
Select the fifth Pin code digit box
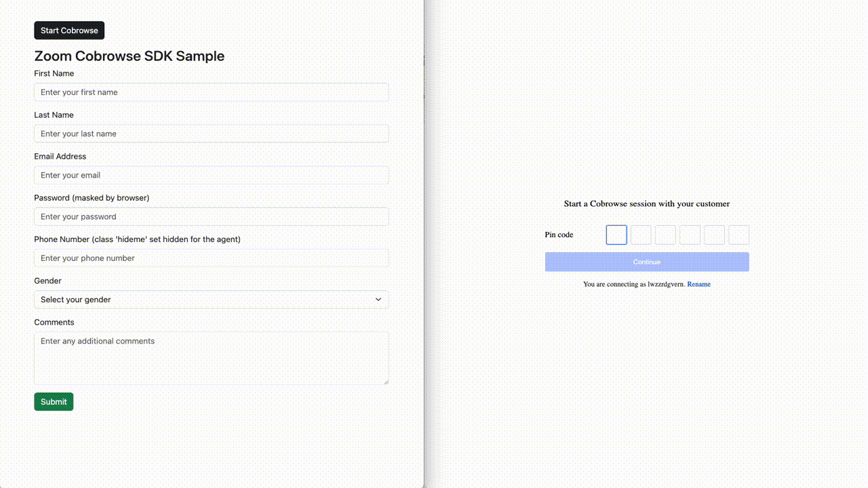click(x=714, y=235)
